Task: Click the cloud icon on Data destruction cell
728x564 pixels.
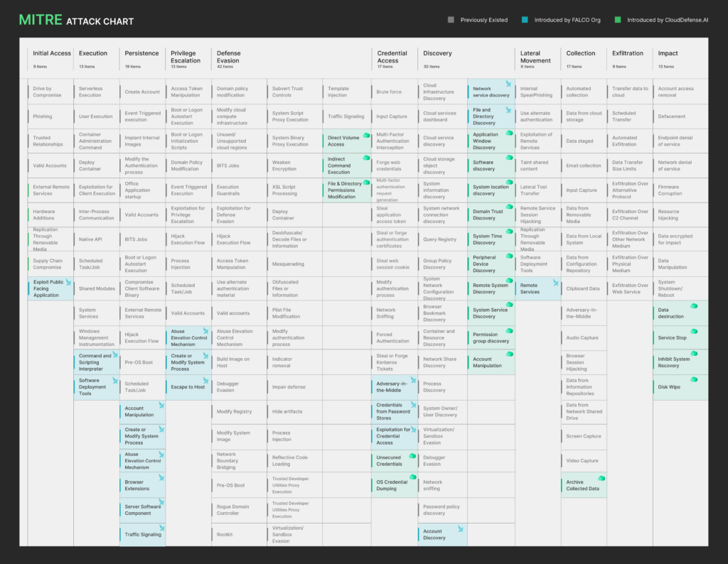Action: (x=694, y=306)
